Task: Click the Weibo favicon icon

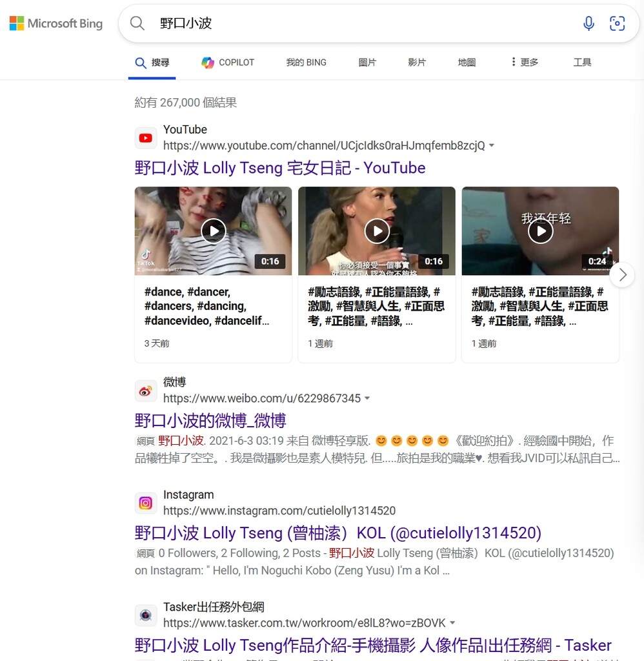Action: 146,391
